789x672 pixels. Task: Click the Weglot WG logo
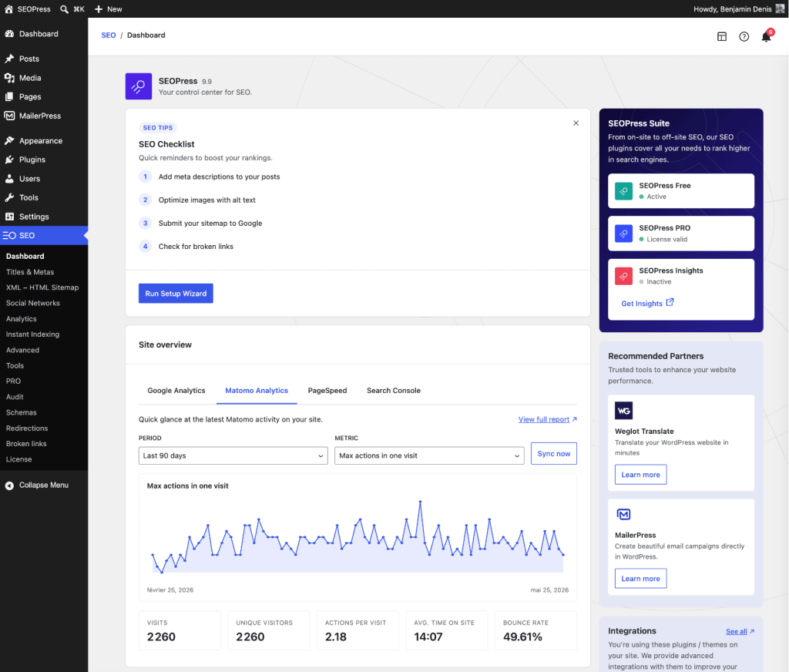point(623,411)
